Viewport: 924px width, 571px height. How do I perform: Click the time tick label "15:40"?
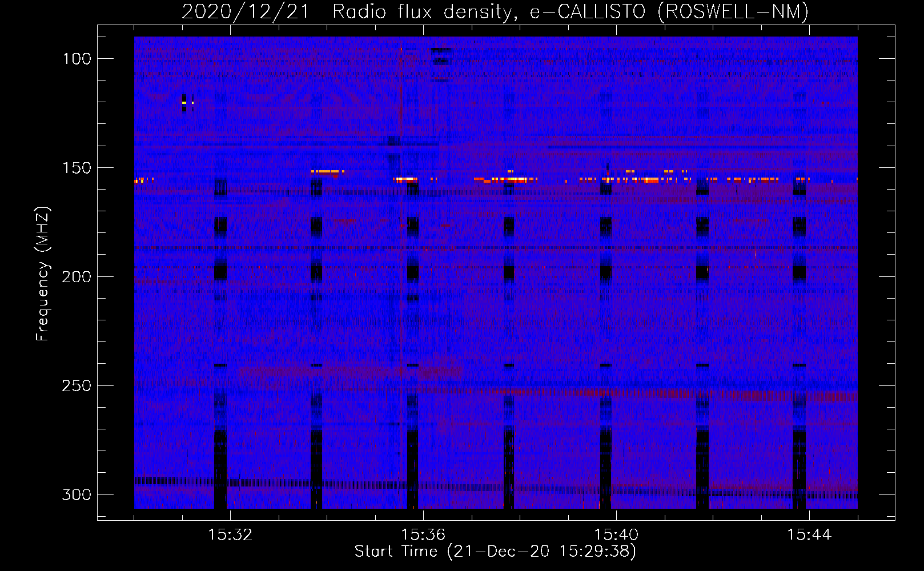click(616, 535)
